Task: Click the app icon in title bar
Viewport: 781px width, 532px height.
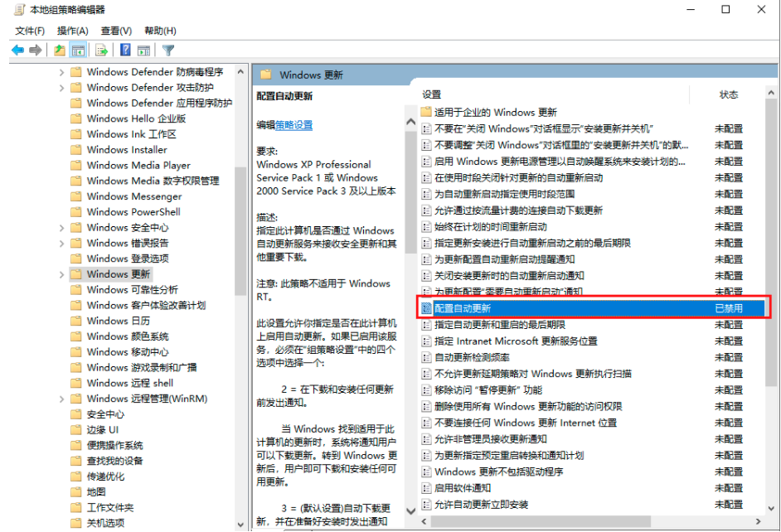Action: coord(19,9)
